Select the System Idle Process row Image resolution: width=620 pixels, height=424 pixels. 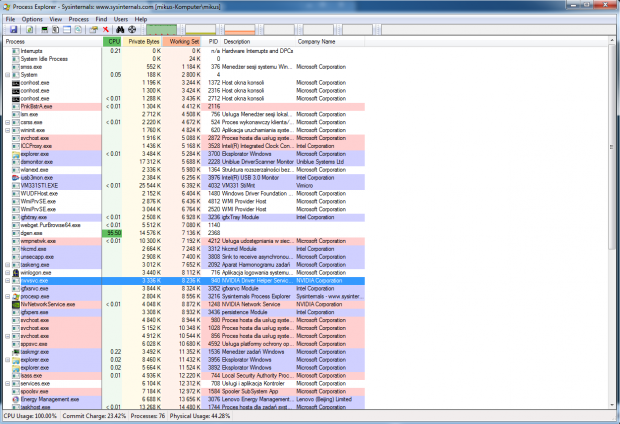(x=184, y=59)
